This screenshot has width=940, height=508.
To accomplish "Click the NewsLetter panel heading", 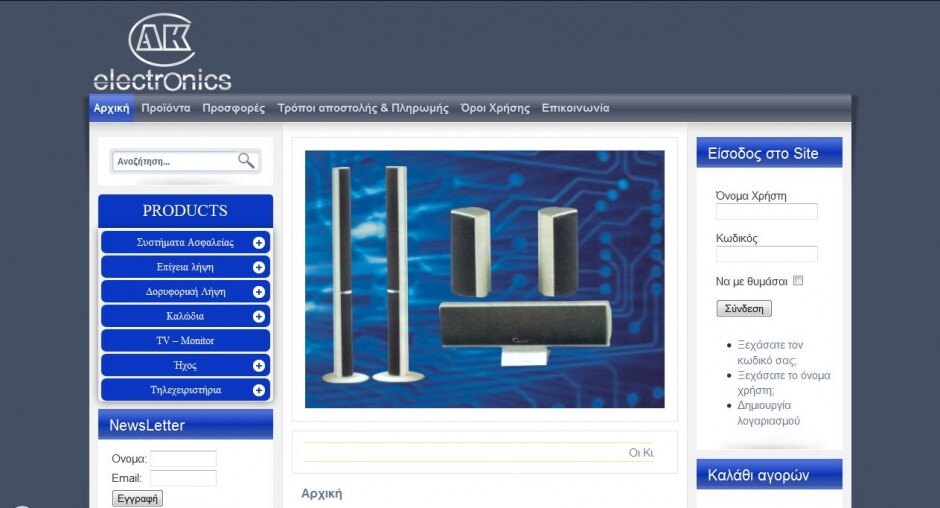I will [x=185, y=425].
